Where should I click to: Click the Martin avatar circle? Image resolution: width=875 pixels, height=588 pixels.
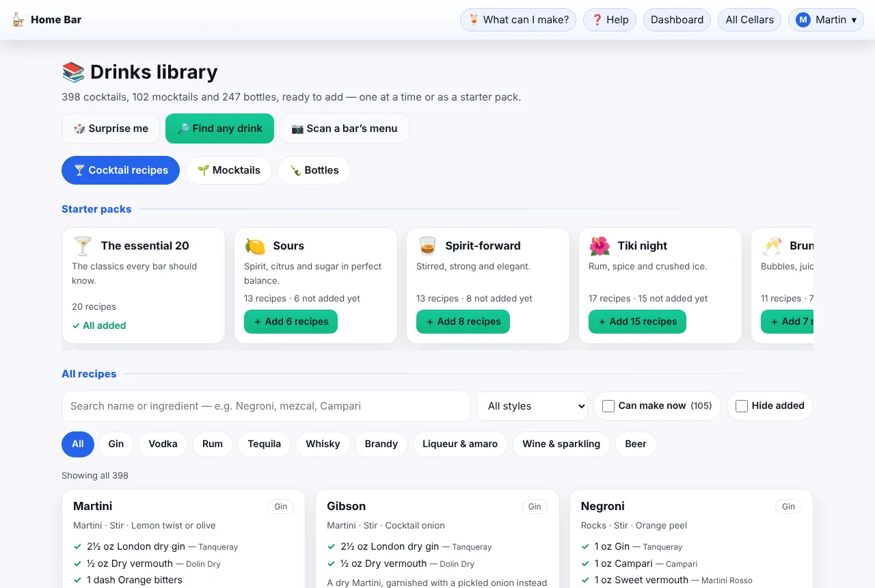point(803,20)
